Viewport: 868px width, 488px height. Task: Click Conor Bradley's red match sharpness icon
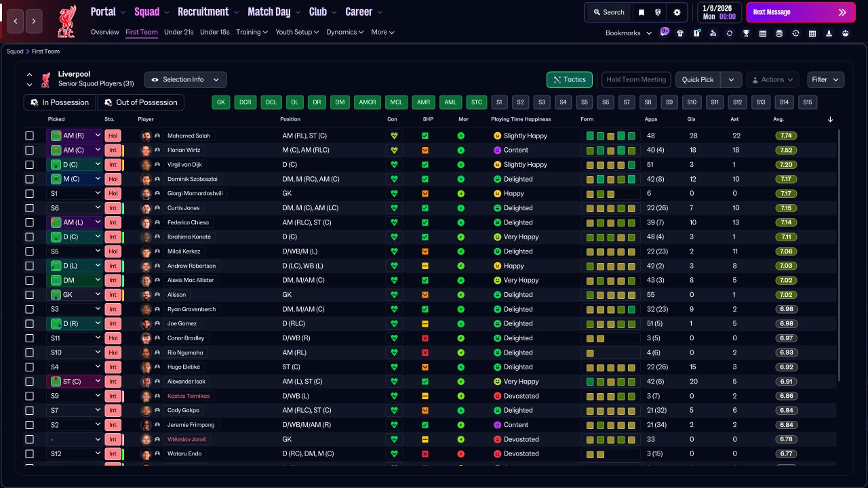pyautogui.click(x=425, y=338)
